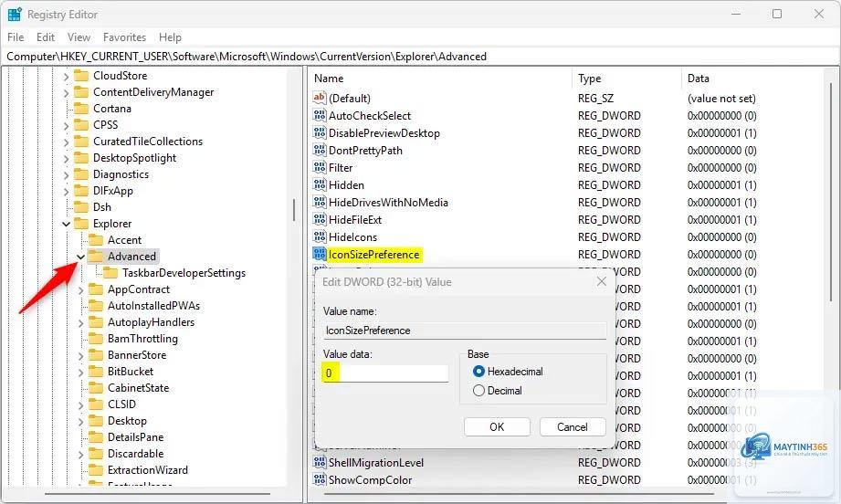Select the AutoInstalledPWAs tree key

[x=153, y=306]
